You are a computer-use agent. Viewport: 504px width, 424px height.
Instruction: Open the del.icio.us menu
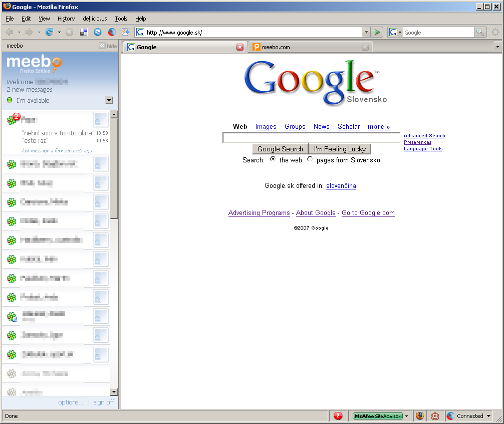95,19
